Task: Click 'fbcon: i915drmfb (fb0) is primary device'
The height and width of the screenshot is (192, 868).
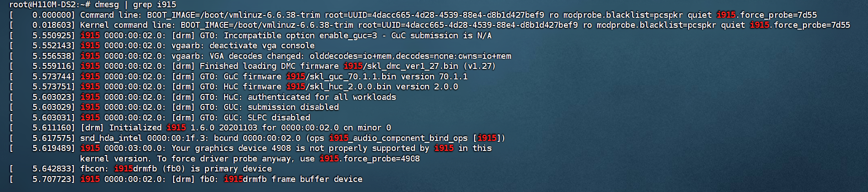Action: coord(176,169)
